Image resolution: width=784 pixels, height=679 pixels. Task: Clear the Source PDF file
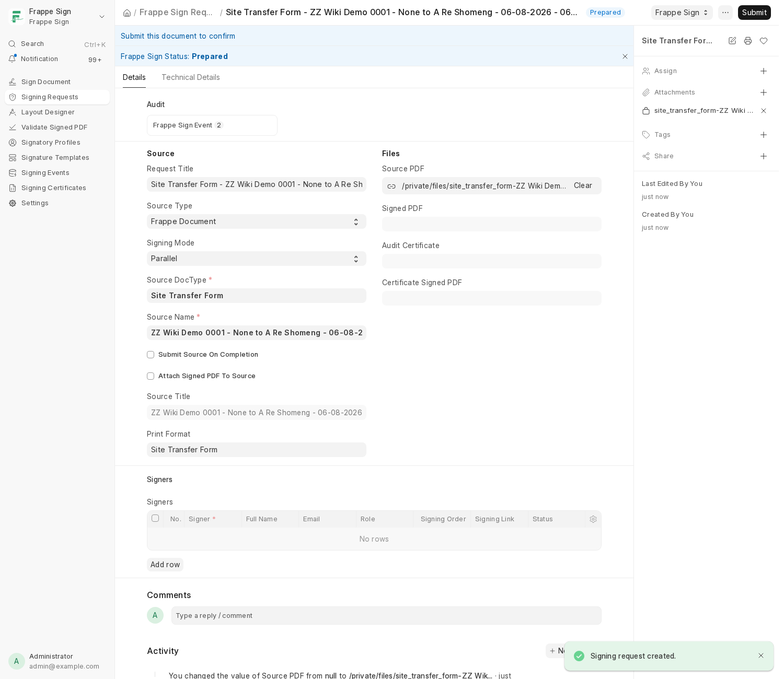583,185
